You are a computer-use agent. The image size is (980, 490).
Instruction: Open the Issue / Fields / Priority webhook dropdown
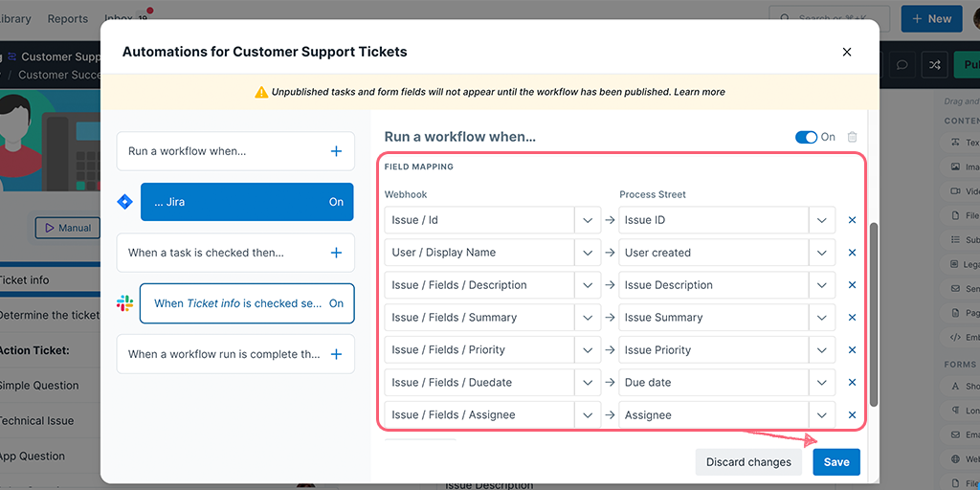pyautogui.click(x=588, y=350)
